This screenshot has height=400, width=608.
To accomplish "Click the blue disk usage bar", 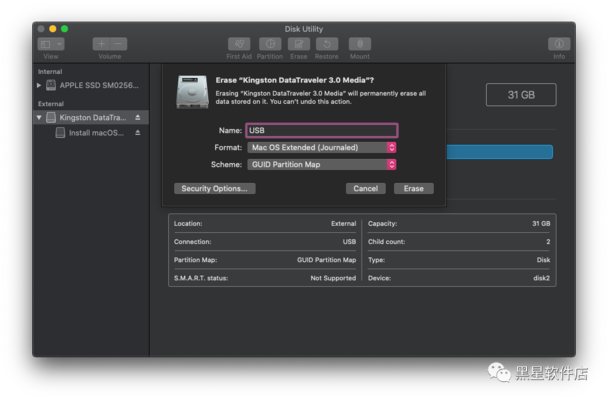I will 499,152.
